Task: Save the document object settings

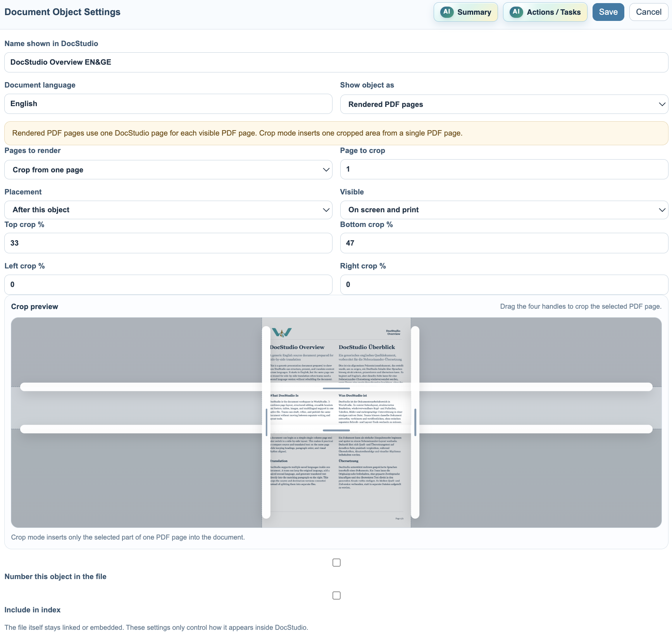Action: [x=608, y=12]
